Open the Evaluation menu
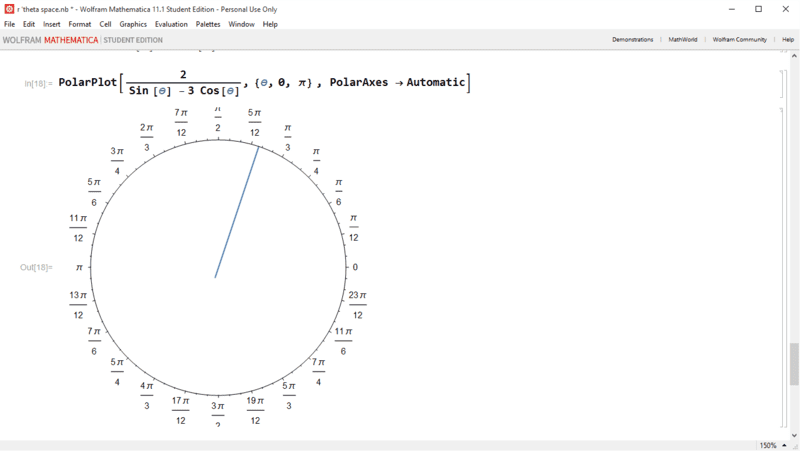 [171, 24]
